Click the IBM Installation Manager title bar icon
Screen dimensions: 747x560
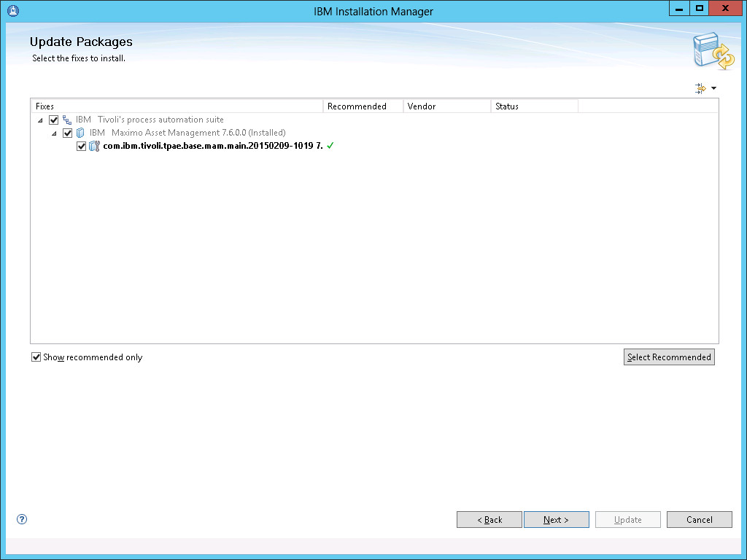(x=13, y=10)
